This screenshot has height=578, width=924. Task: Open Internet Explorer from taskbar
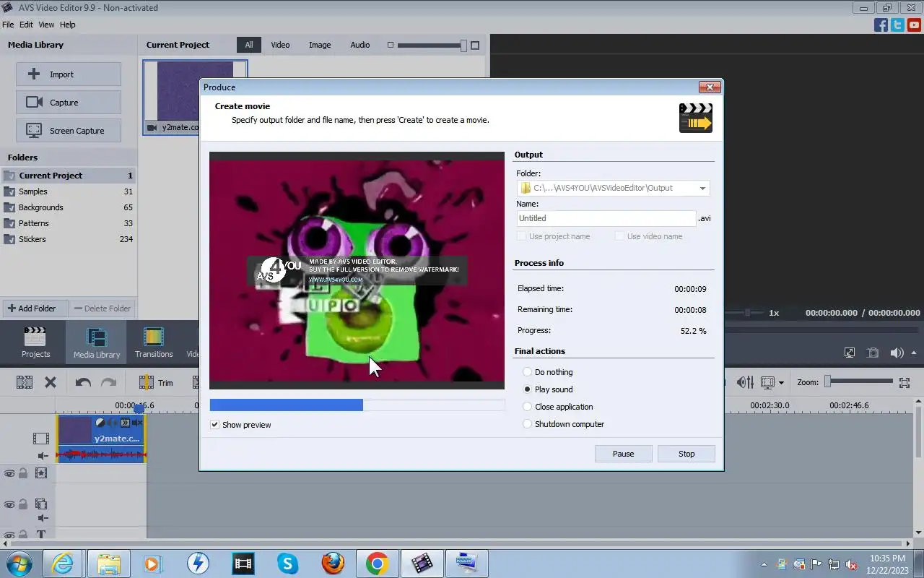pos(64,564)
